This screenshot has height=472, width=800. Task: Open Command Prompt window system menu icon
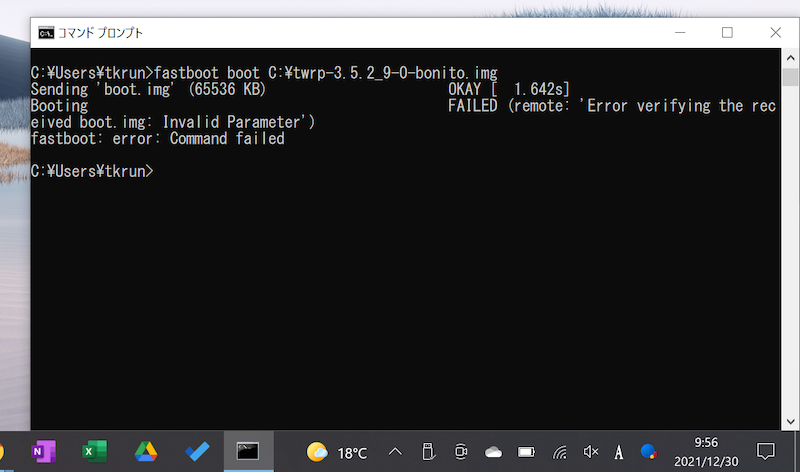pyautogui.click(x=46, y=33)
